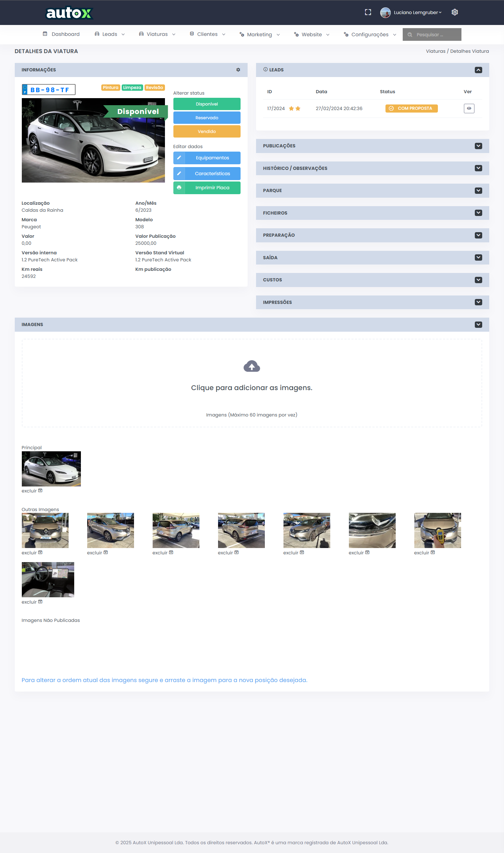Expand the Impressões panel
504x853 pixels.
478,303
